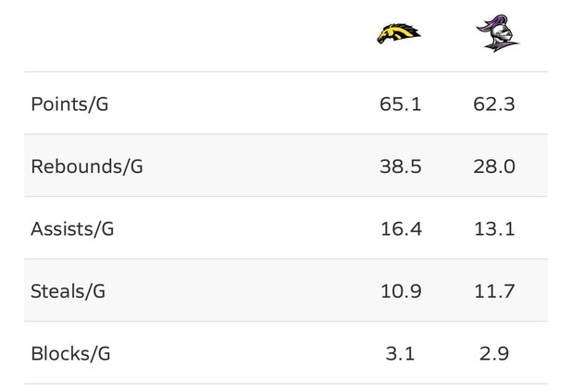Click the shaded Rebounds/G row background
The width and height of the screenshot is (572, 392).
coord(286,165)
